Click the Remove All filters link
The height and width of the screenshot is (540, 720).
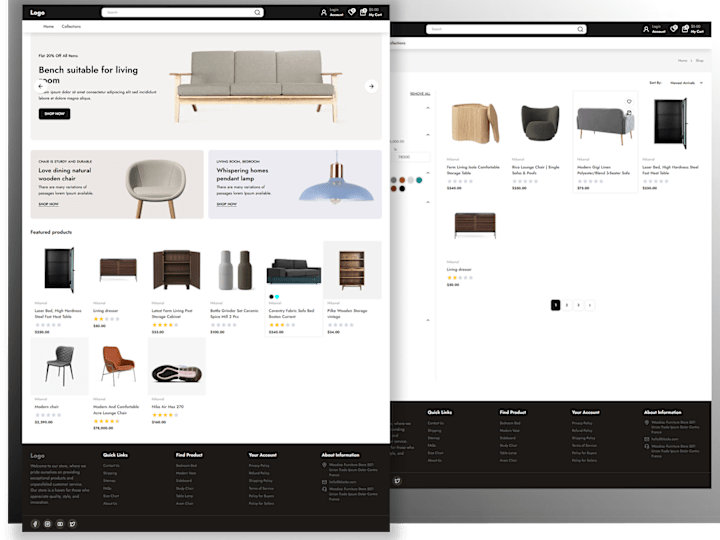420,94
